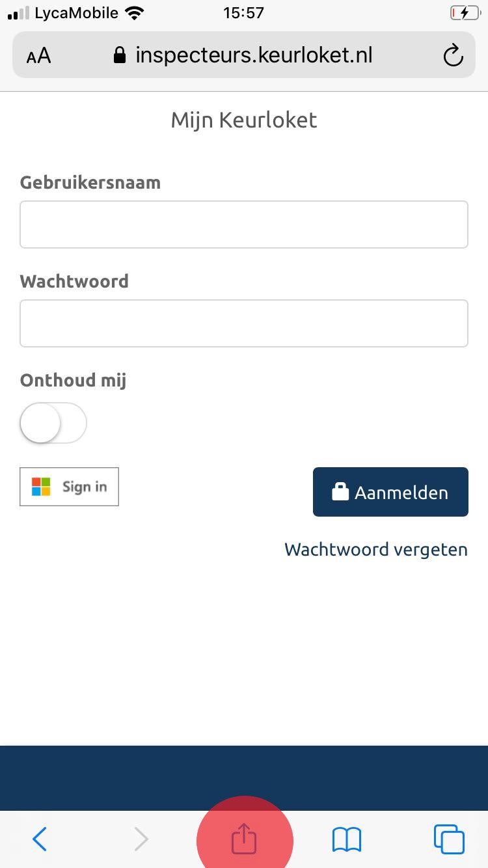Tap the padlock icon in the address bar
Viewport: 488px width, 868px height.
click(119, 55)
